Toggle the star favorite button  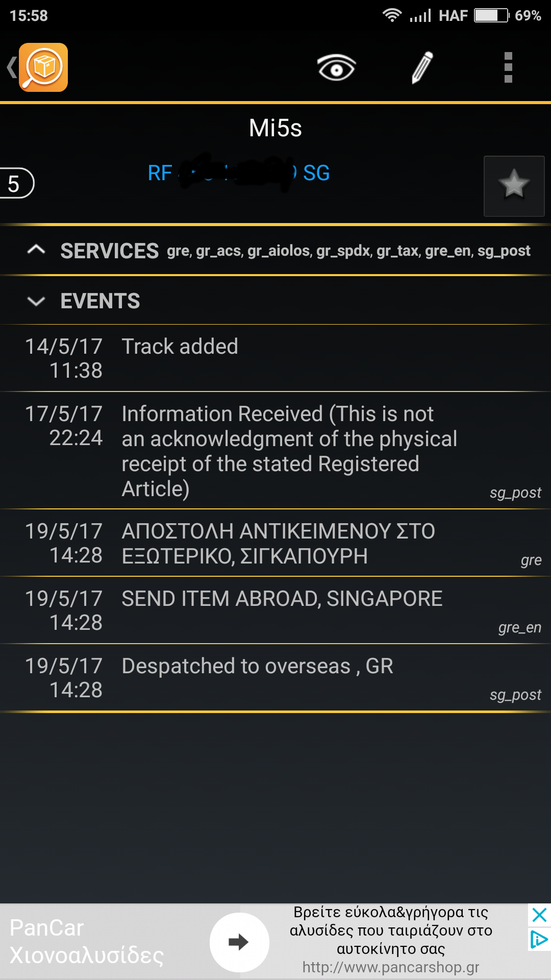514,186
